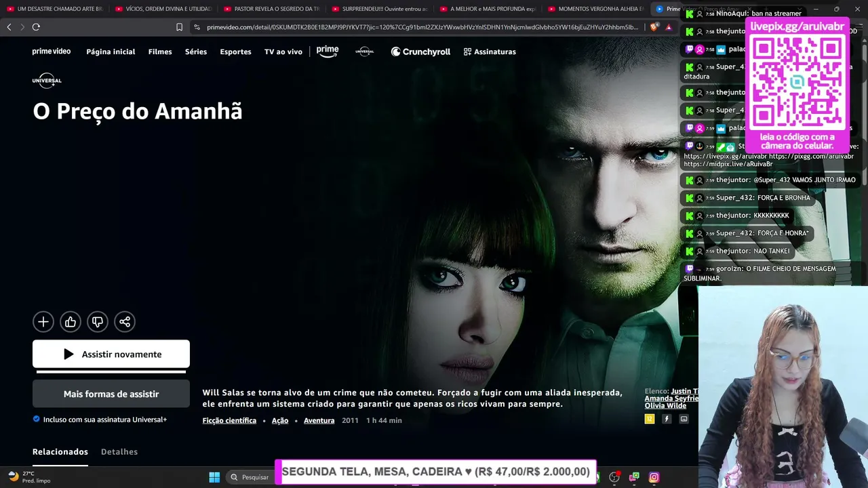The width and height of the screenshot is (868, 488).
Task: Click the SEGUNDA TELA, MESA, CADEIRA goal banner
Action: point(435,472)
